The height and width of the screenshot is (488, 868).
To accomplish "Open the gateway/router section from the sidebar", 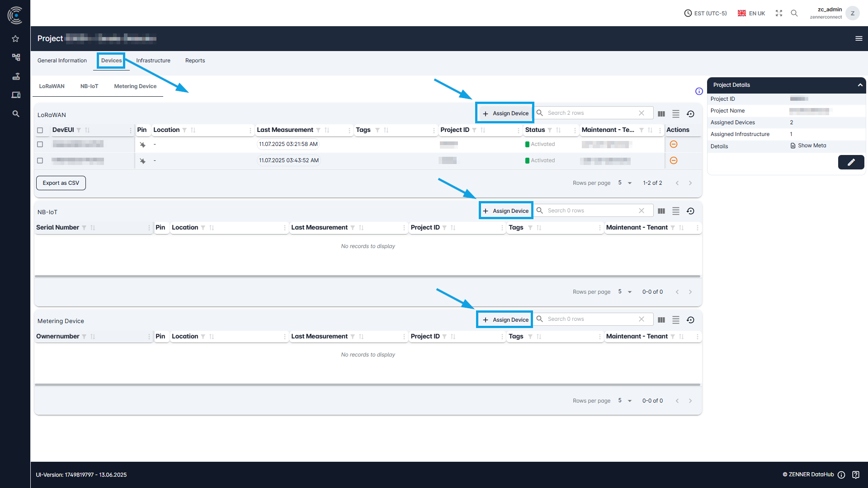I will tap(15, 76).
